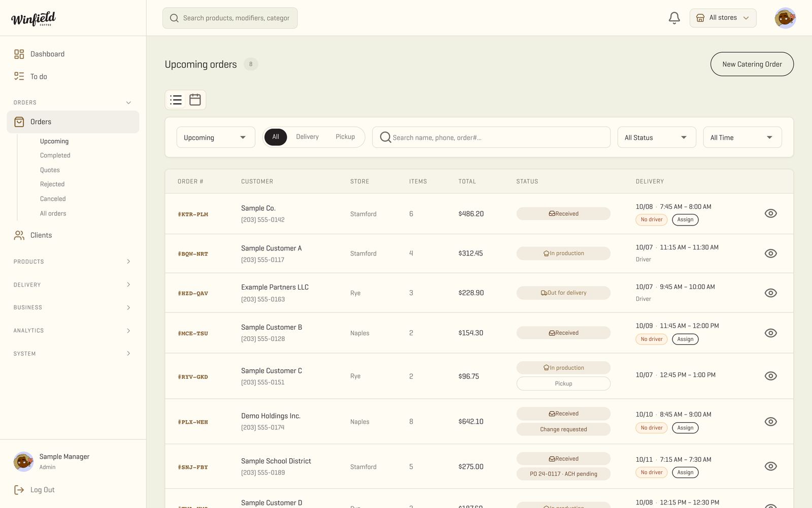Viewport: 812px width, 508px height.
Task: Switch to list view icon
Action: [176, 100]
